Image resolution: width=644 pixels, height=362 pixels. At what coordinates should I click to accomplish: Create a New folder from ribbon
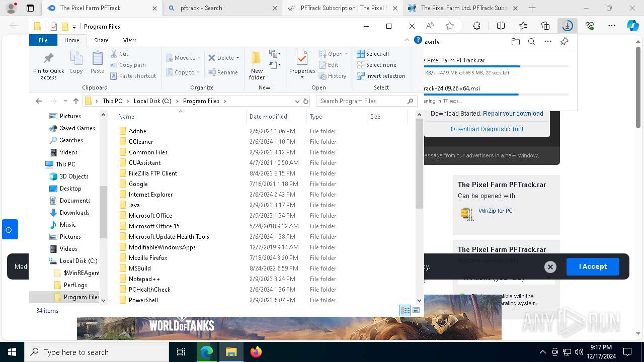click(257, 65)
